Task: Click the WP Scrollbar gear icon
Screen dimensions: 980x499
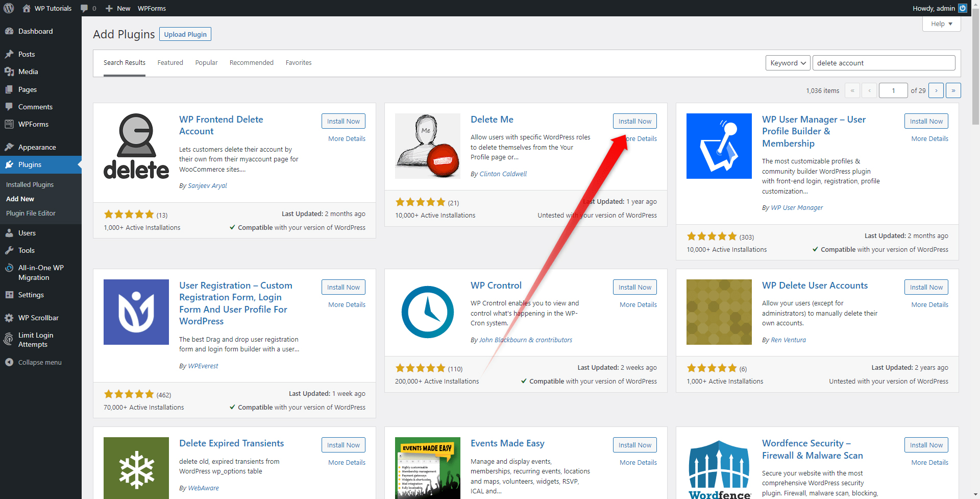Action: pyautogui.click(x=9, y=318)
